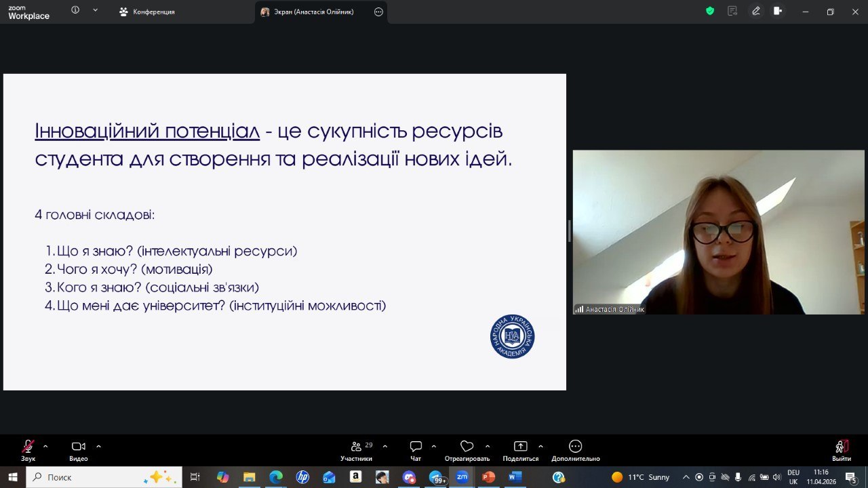Expand the arrow next to Участники
The image size is (868, 488).
[x=385, y=446]
